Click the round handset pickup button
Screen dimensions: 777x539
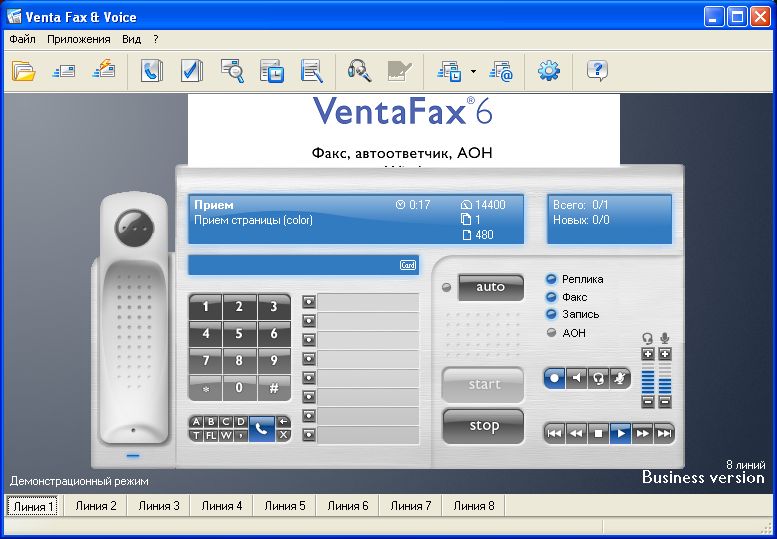tap(134, 228)
